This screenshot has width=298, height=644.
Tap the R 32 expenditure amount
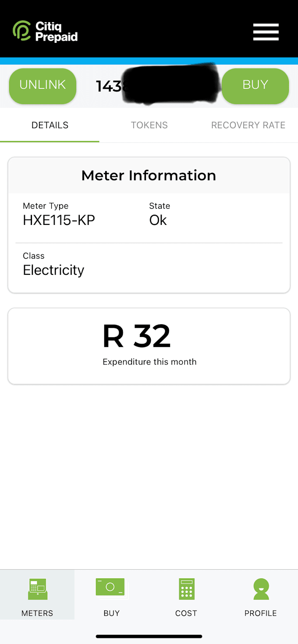pyautogui.click(x=136, y=336)
